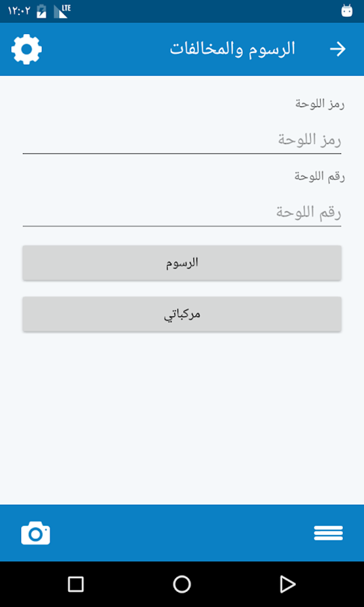Click the الرسوم والمخالفات header title

[x=232, y=49]
